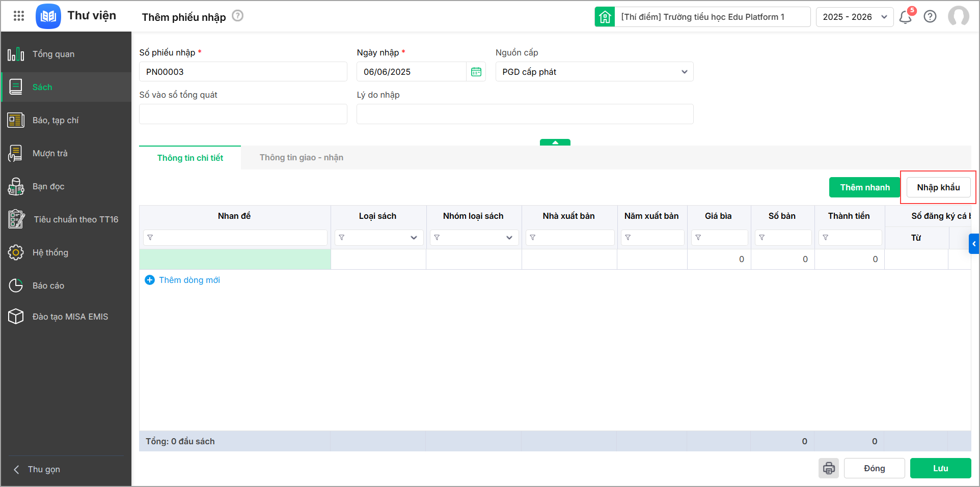Click the Số phiếu nhập input field
This screenshot has width=980, height=487.
click(x=243, y=72)
